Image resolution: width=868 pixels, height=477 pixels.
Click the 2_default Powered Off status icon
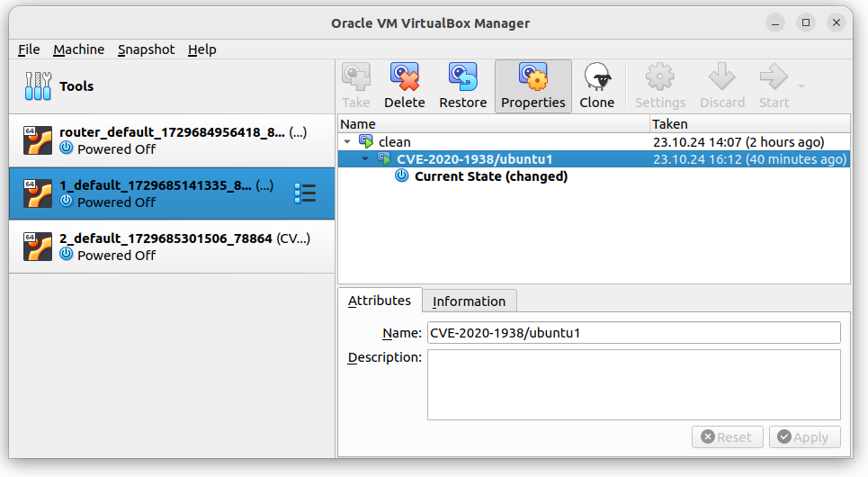pyautogui.click(x=67, y=255)
